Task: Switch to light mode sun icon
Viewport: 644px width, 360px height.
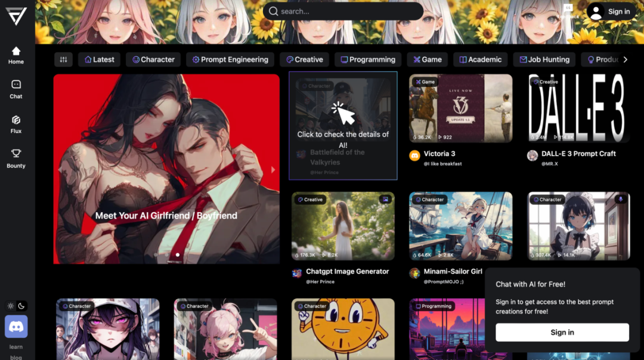Action: coord(11,306)
